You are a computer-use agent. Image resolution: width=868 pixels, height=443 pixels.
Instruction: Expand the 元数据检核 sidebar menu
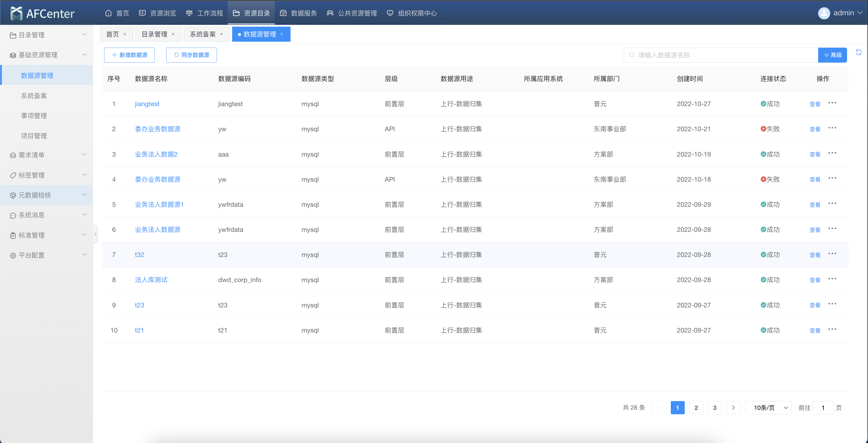[47, 195]
